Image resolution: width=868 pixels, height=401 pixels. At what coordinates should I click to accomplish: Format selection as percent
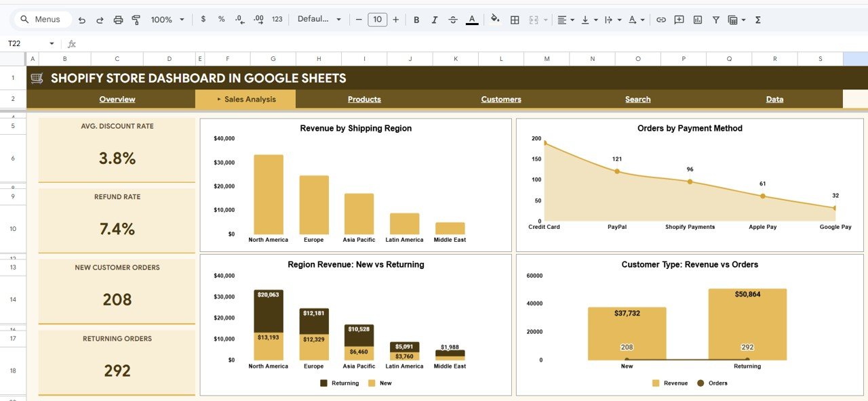pyautogui.click(x=220, y=20)
